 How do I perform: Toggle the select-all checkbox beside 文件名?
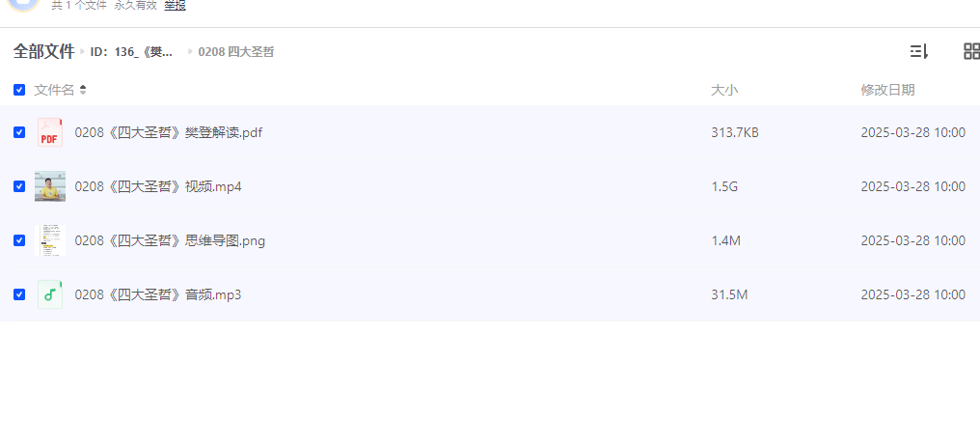point(19,90)
